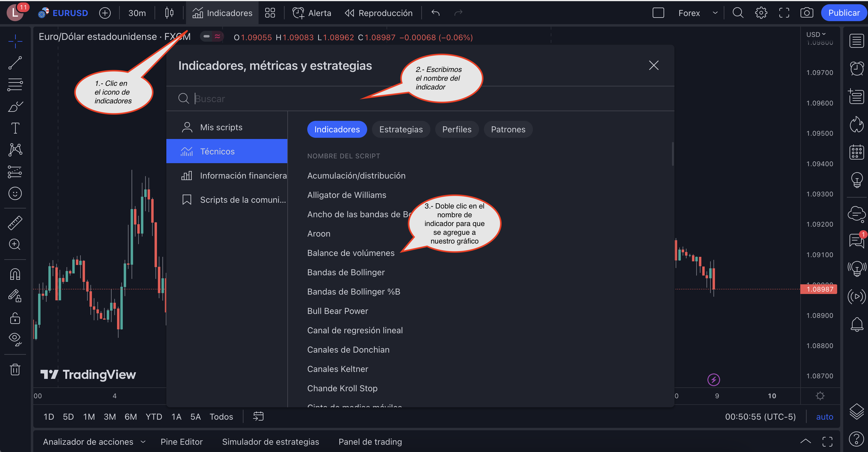
Task: Undo the last action
Action: 435,13
